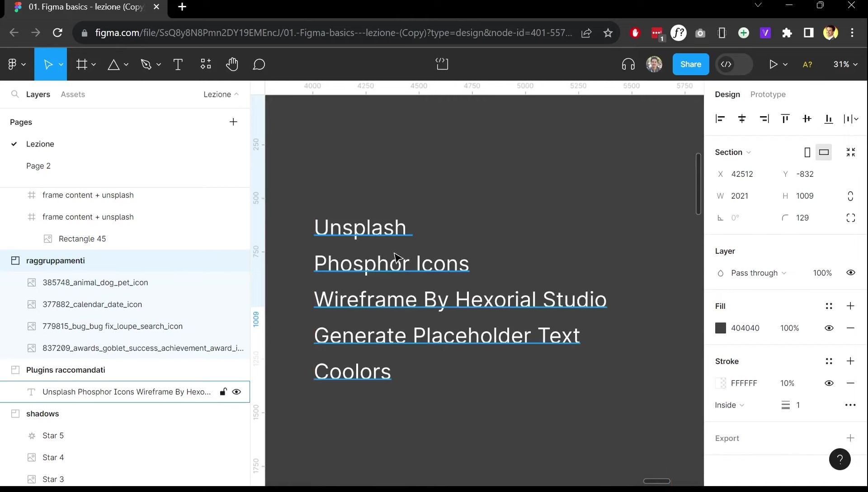Set section orientation to portrait

point(807,152)
